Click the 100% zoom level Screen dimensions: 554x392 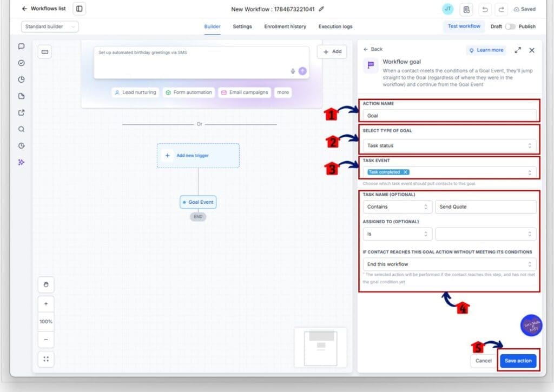pyautogui.click(x=46, y=322)
